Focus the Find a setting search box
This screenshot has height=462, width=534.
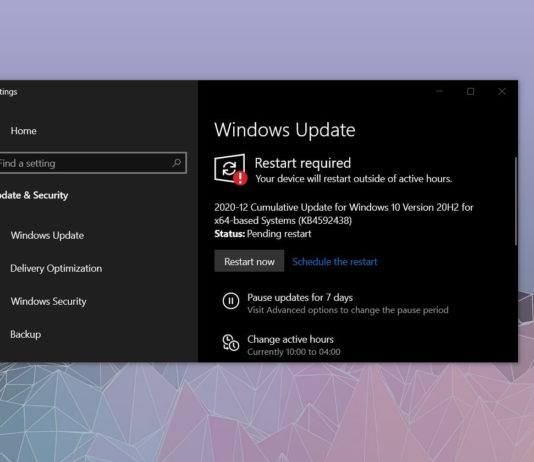(93, 163)
